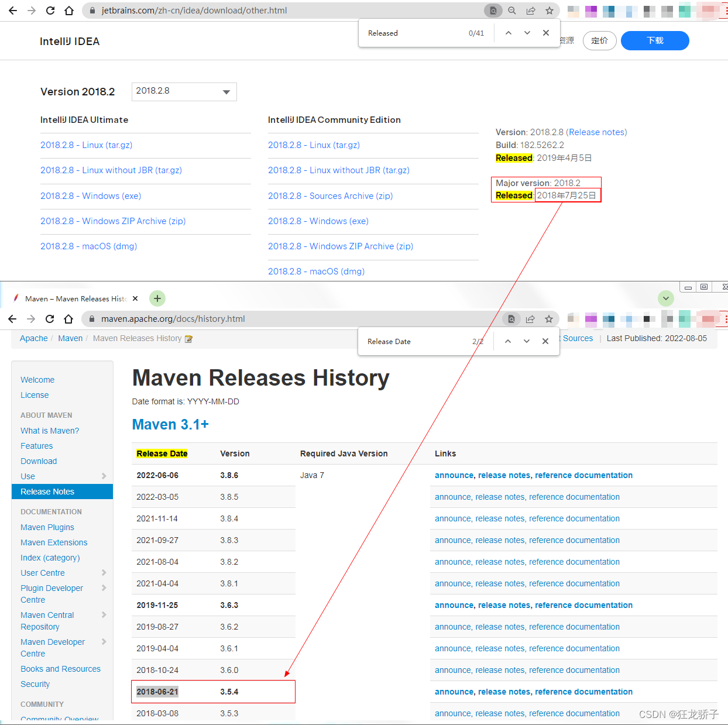This screenshot has height=725, width=728.
Task: Expand the Maven Central Repository sidebar item
Action: 104,614
